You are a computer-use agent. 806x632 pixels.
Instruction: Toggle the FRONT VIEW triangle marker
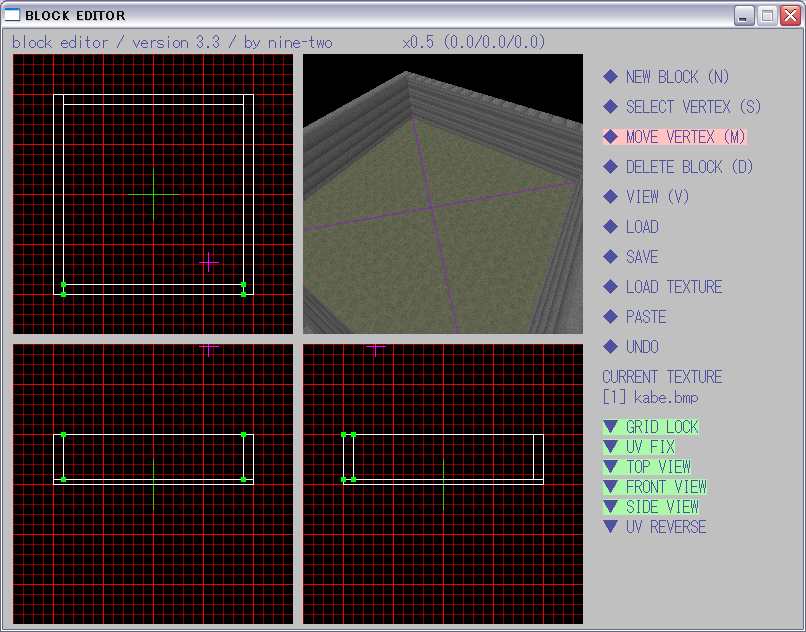pos(610,487)
